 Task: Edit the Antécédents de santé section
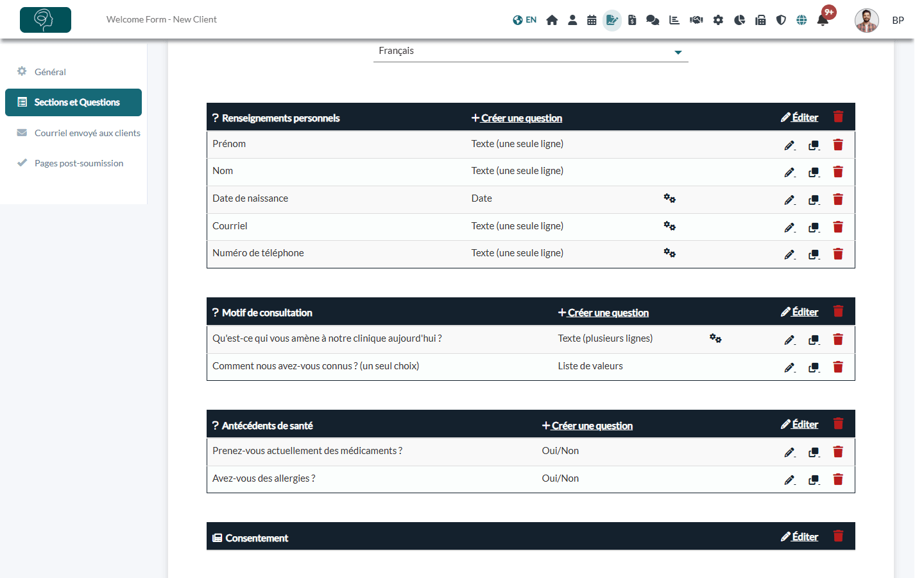pos(800,424)
